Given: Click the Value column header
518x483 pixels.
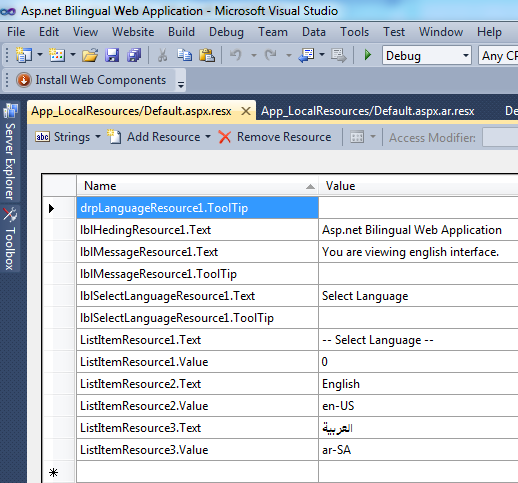Looking at the screenshot, I should [x=418, y=186].
